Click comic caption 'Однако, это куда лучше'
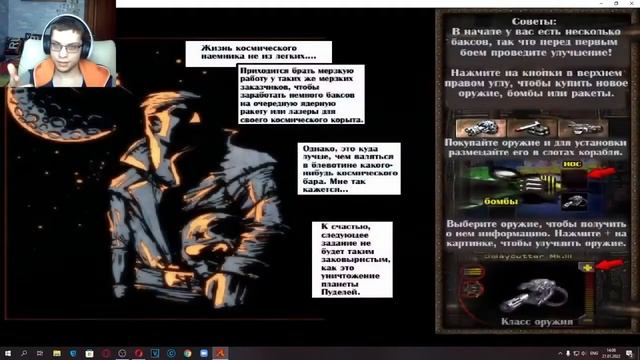640x360 pixels. click(349, 169)
